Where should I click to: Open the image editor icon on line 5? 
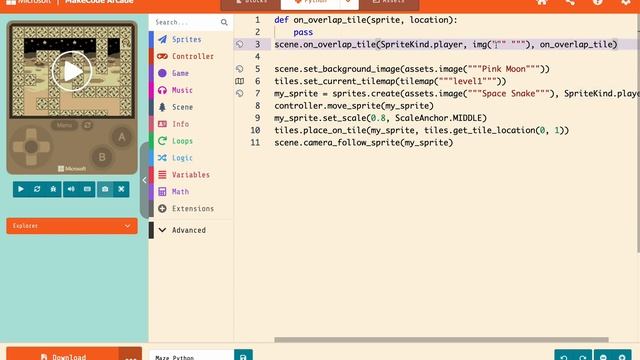pyautogui.click(x=240, y=69)
